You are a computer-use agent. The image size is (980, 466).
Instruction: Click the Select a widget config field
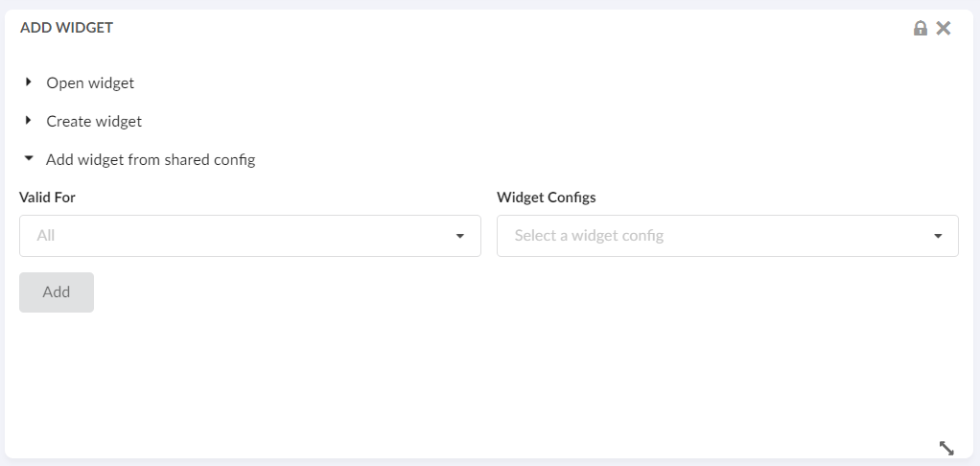pyautogui.click(x=710, y=236)
